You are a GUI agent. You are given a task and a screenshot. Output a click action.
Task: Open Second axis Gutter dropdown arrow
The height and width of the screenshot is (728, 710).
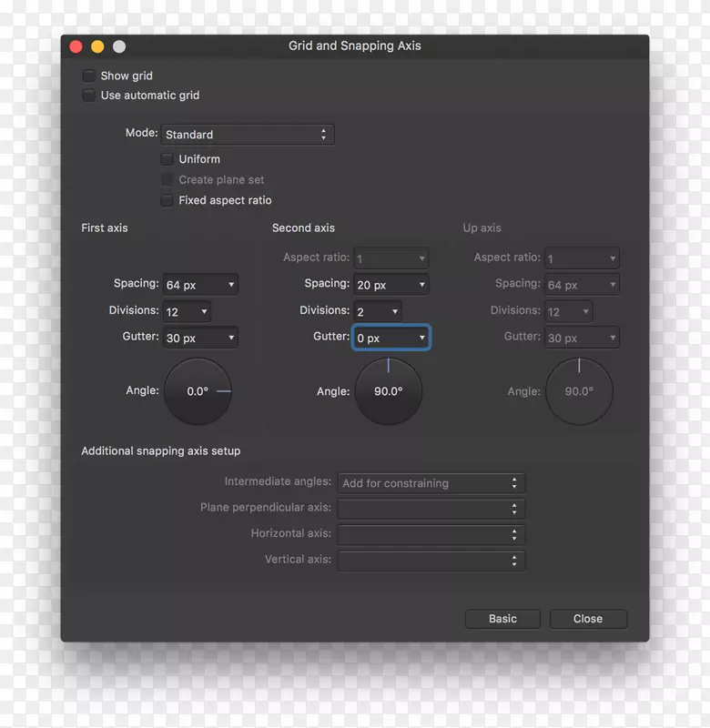click(x=421, y=338)
